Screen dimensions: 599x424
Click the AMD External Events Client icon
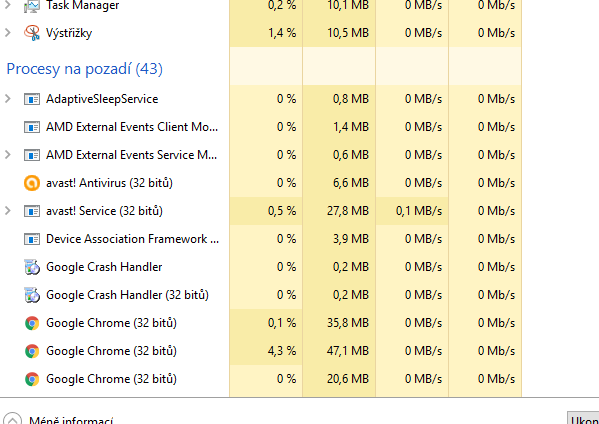coord(32,127)
